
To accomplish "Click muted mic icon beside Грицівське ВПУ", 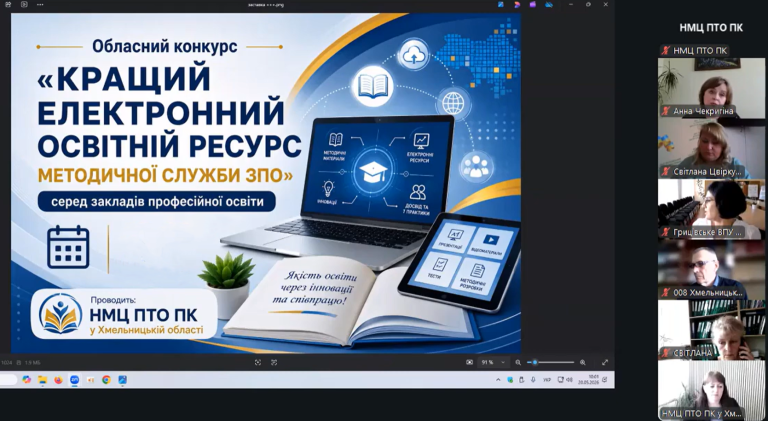I will pyautogui.click(x=665, y=233).
